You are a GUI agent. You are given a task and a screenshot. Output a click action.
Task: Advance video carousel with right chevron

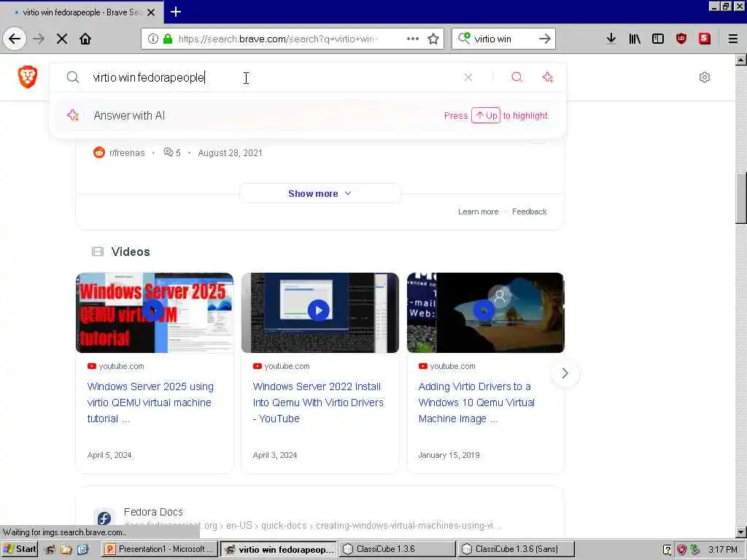point(565,373)
